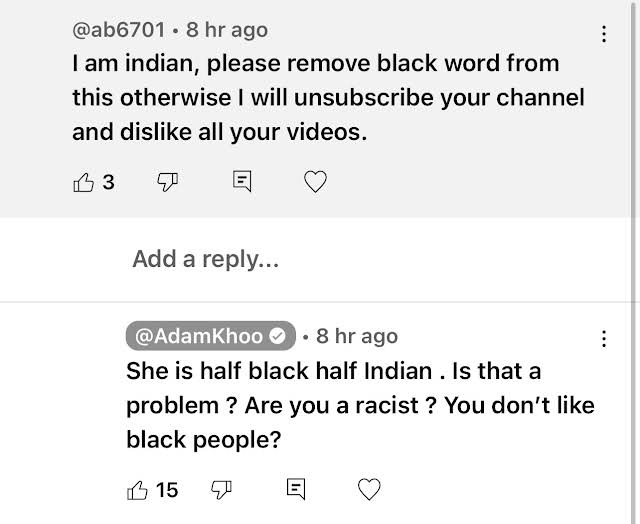Screen dimensions: 640x524
Task: Like the reply by @AdamKhoo
Action: (x=137, y=490)
